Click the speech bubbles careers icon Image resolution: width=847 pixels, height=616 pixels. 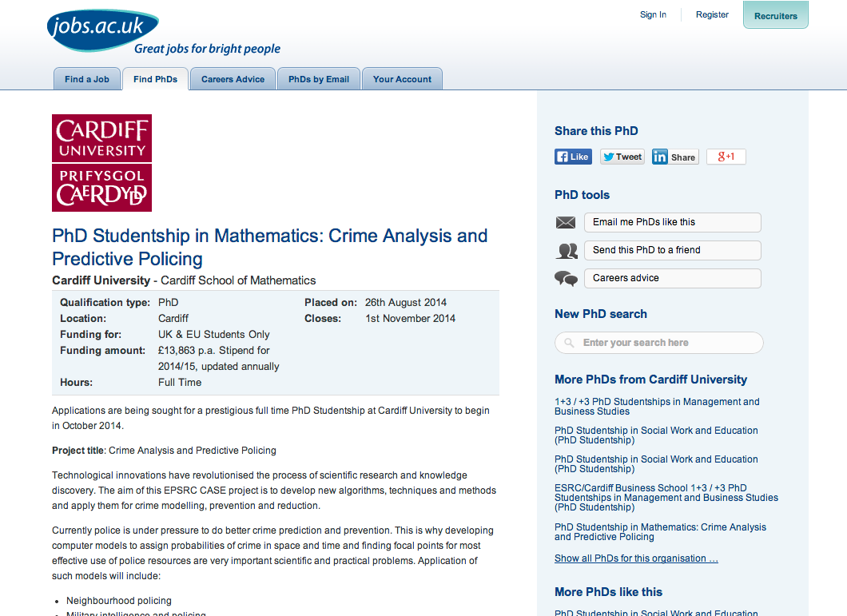point(566,278)
